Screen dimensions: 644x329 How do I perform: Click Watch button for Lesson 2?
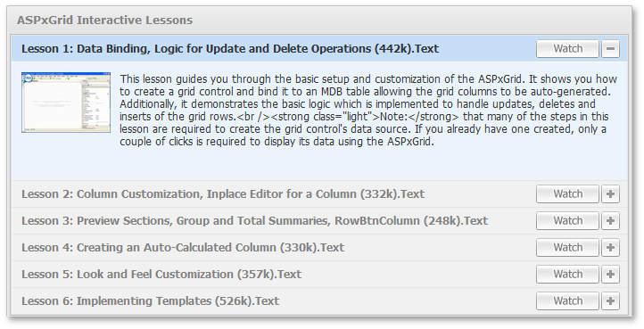click(567, 193)
